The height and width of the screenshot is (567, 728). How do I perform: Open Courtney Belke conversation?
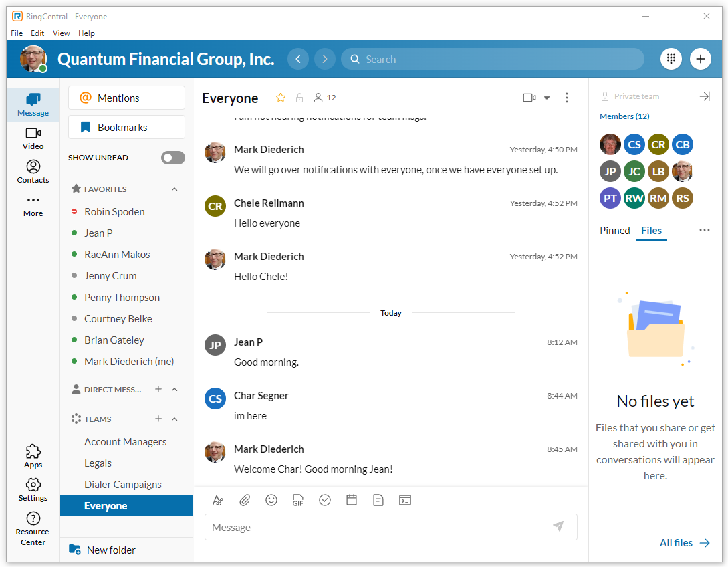pos(127,318)
